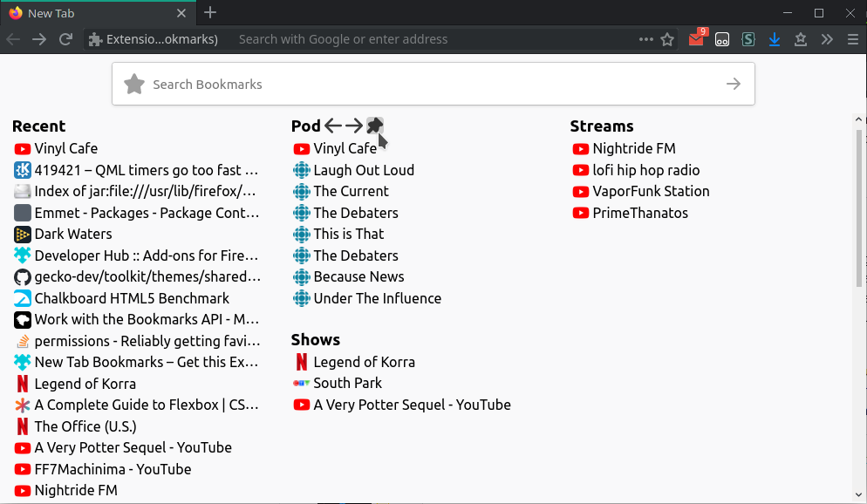The image size is (867, 504).
Task: Open A Complete Guide to Flexbox bookmark
Action: point(136,405)
